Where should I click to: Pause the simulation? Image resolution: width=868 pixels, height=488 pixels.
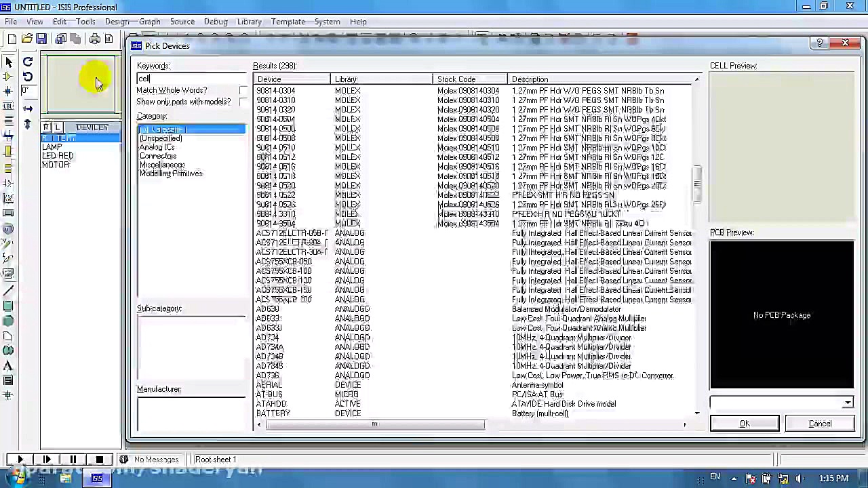(x=73, y=460)
